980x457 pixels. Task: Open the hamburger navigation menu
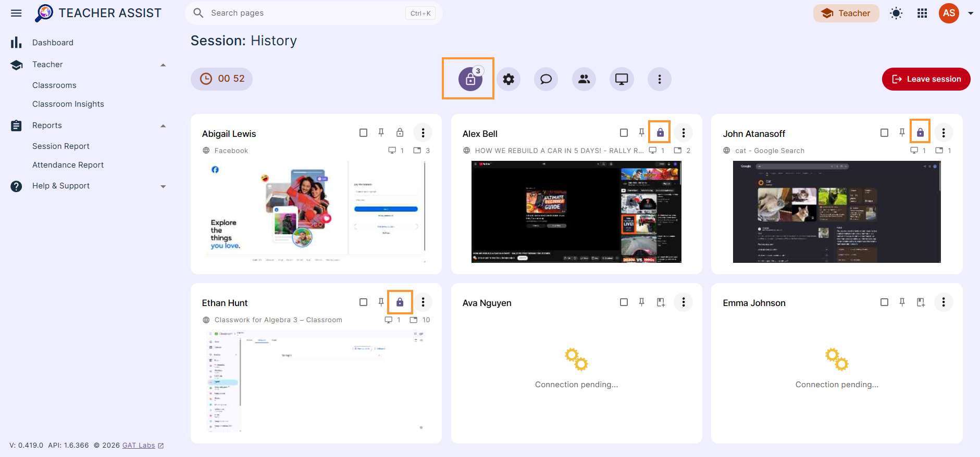(x=16, y=13)
